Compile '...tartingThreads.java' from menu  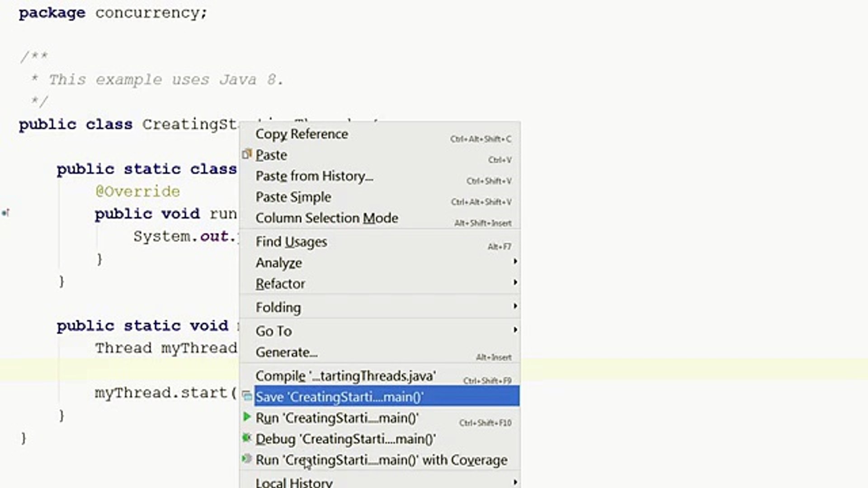345,376
